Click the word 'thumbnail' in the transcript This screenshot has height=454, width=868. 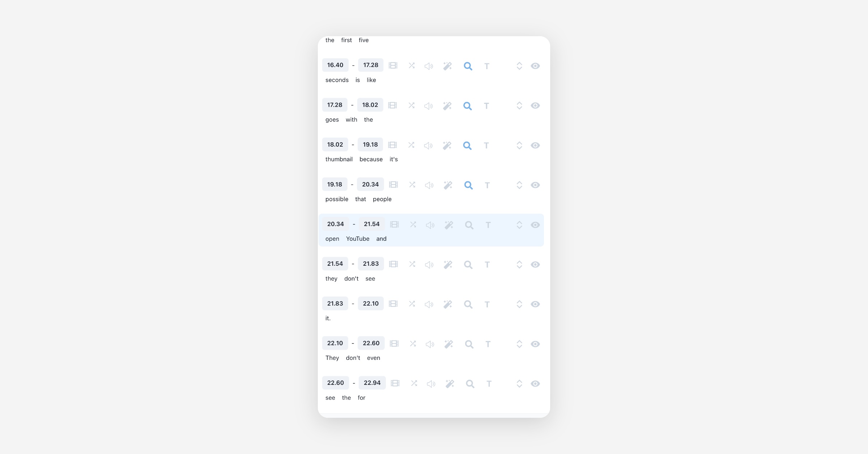coord(339,159)
